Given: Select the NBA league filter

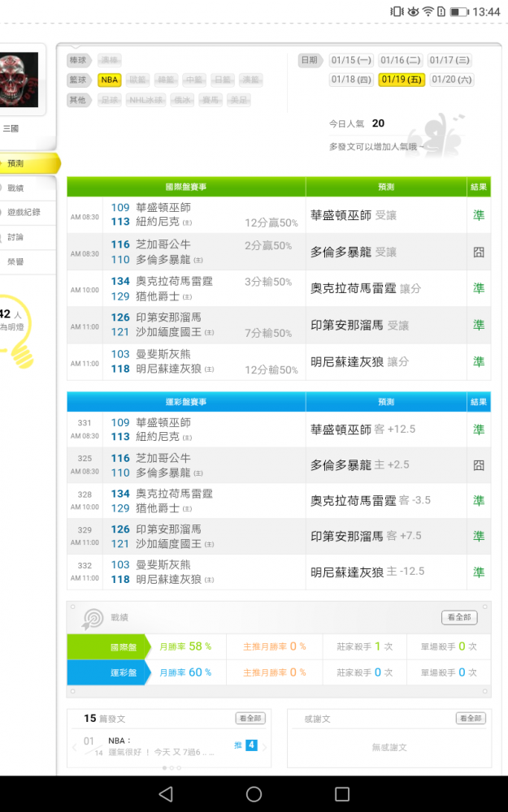Looking at the screenshot, I should coord(110,80).
